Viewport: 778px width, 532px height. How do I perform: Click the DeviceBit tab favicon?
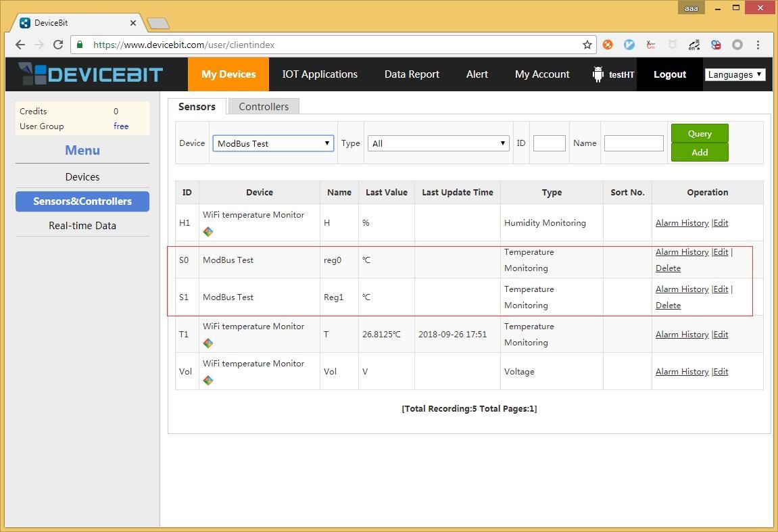coord(25,23)
